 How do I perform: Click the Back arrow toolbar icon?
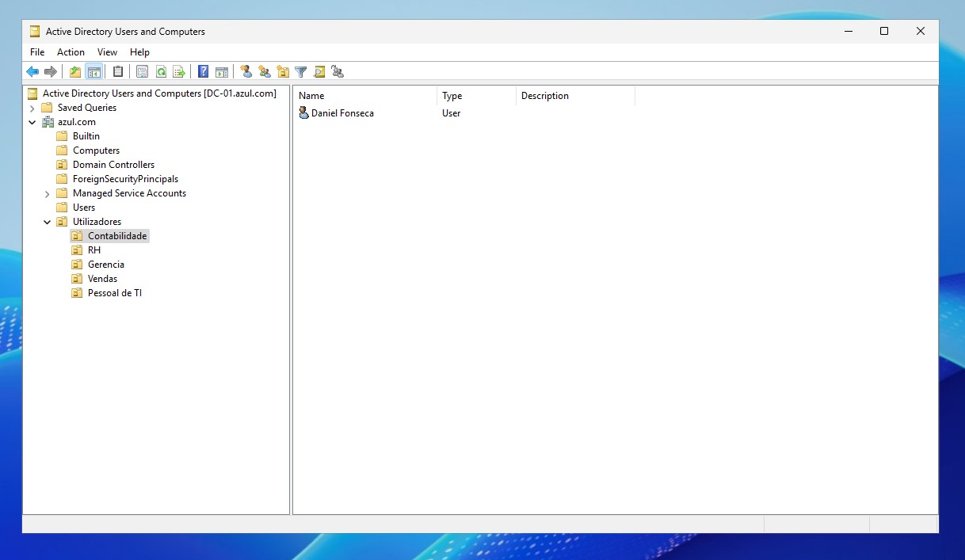point(32,72)
